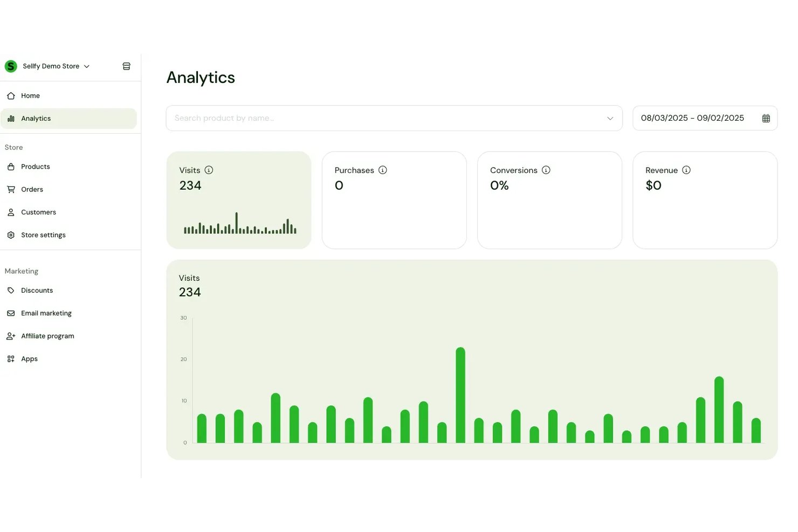Click the 'Store' section label in sidebar
This screenshot has width=798, height=532.
[x=13, y=148]
